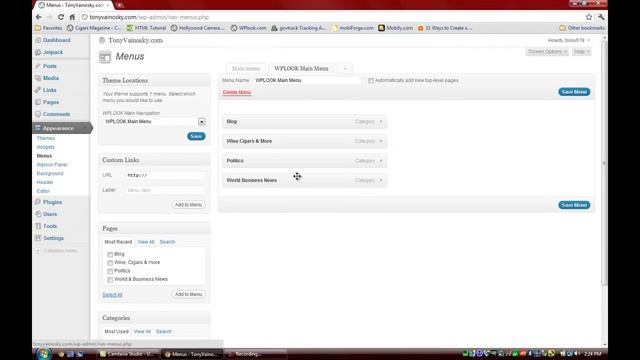Click the Dashboard sidebar icon
The width and height of the screenshot is (640, 360).
pos(38,40)
